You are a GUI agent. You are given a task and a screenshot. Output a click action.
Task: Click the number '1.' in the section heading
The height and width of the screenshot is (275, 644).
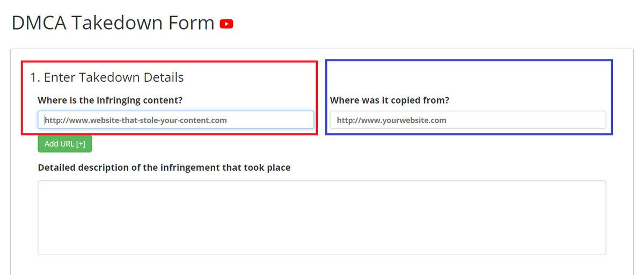point(35,77)
